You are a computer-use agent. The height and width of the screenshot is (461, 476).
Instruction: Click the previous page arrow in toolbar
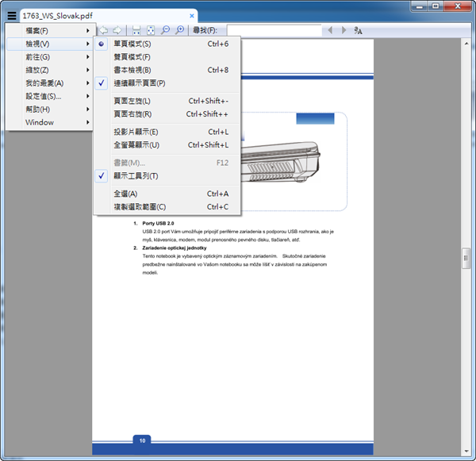tap(104, 30)
